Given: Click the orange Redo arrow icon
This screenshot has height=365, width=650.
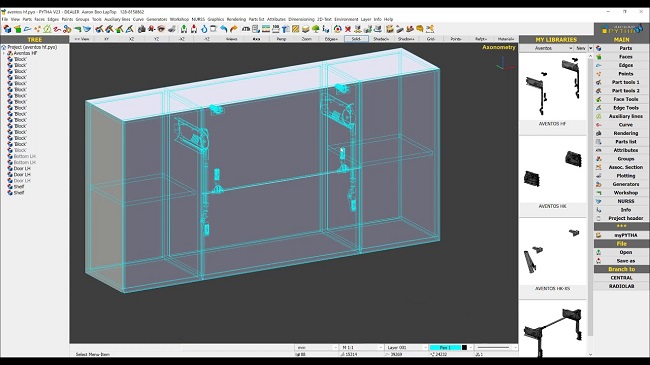Looking at the screenshot, I should tap(234, 29).
